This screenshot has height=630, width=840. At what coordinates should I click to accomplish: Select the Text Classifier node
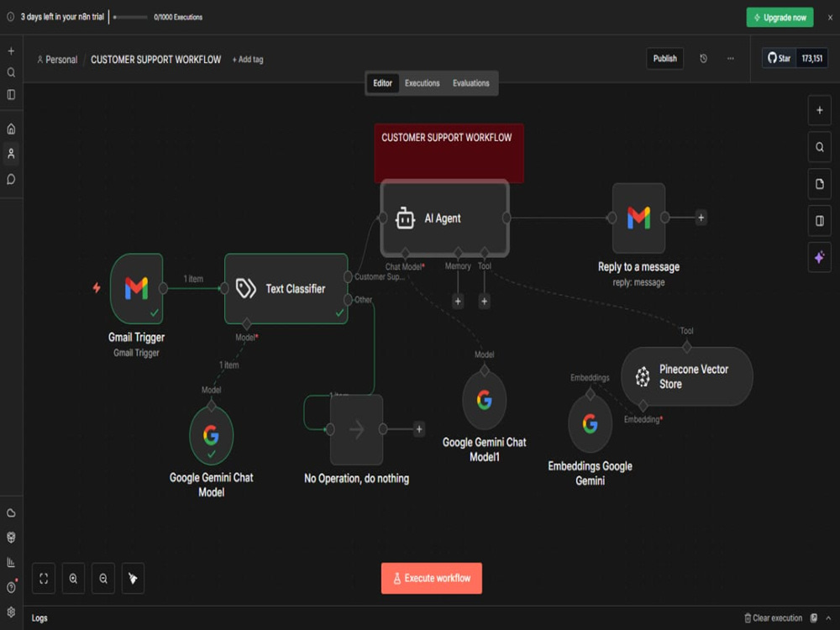286,288
